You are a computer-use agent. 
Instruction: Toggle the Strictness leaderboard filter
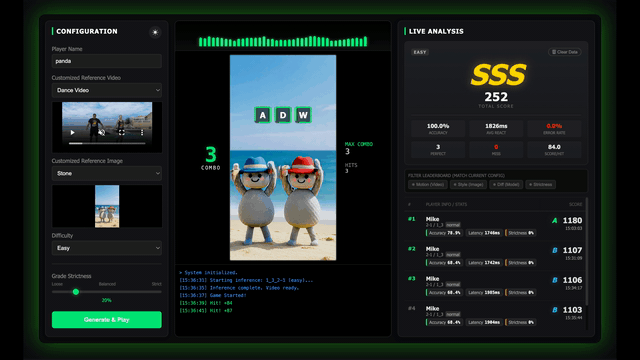click(540, 184)
